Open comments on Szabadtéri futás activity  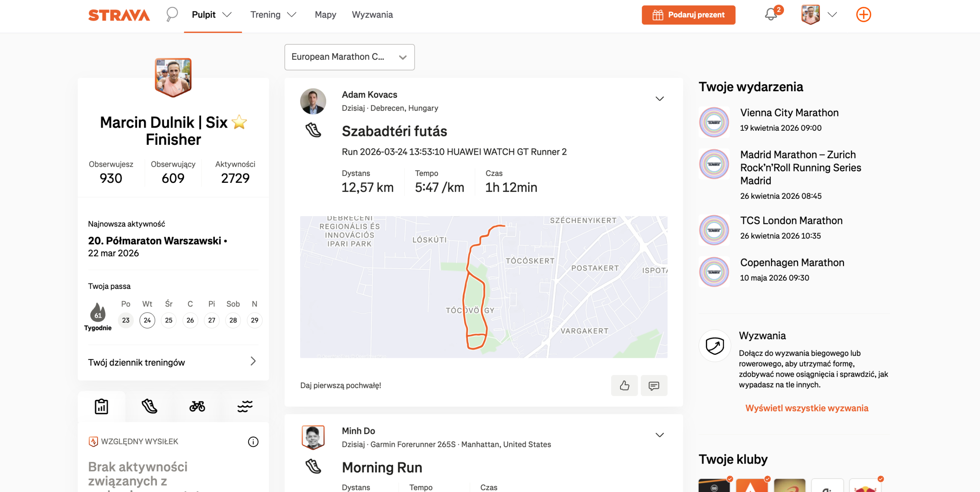[x=654, y=385]
